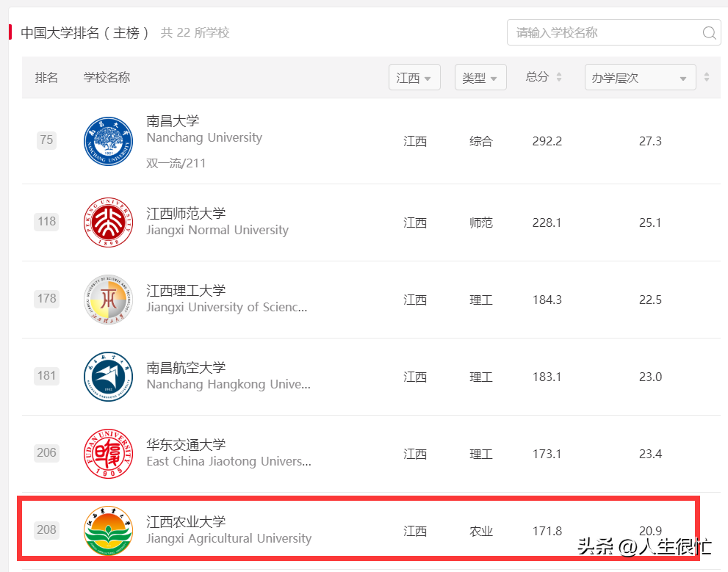The height and width of the screenshot is (572, 728).
Task: Open the 类型 filter dropdown
Action: click(x=480, y=78)
